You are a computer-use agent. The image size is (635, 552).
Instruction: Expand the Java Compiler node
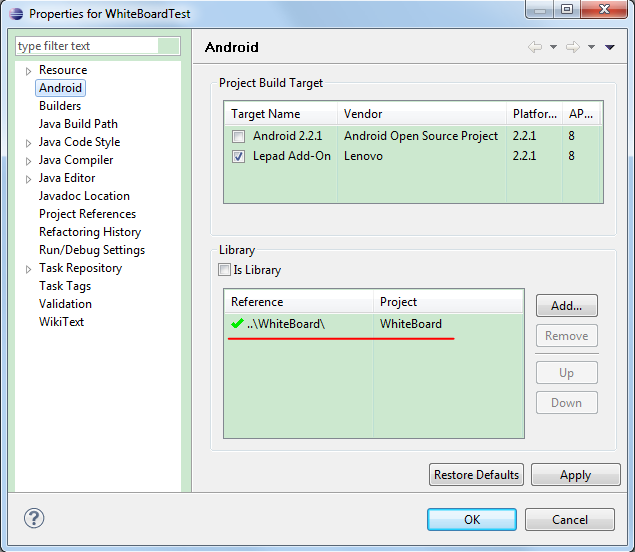[x=28, y=161]
